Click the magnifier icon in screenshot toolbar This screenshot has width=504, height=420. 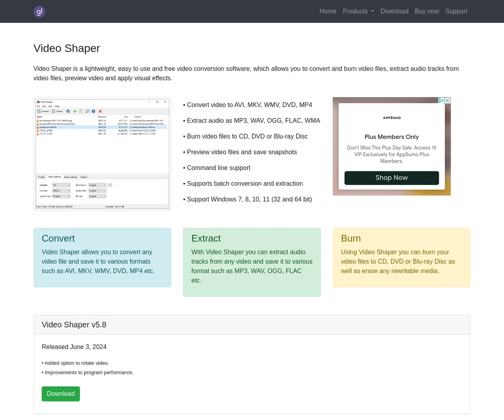coord(87,111)
